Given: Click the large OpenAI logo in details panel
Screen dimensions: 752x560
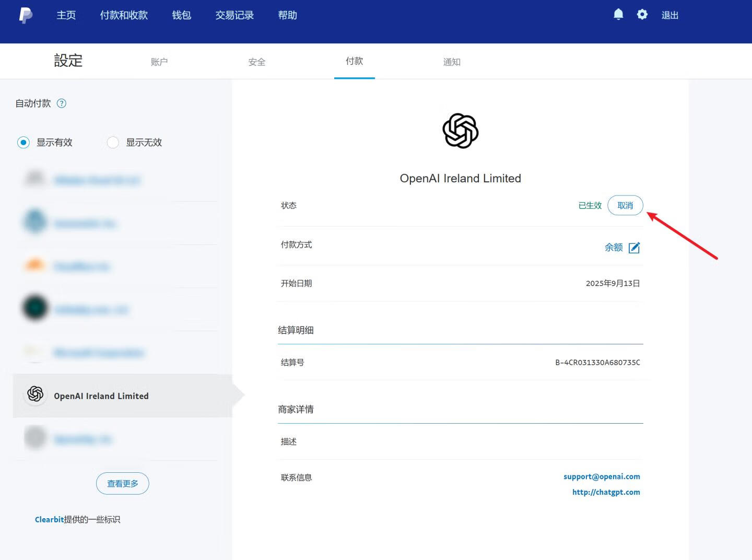Looking at the screenshot, I should (x=460, y=131).
